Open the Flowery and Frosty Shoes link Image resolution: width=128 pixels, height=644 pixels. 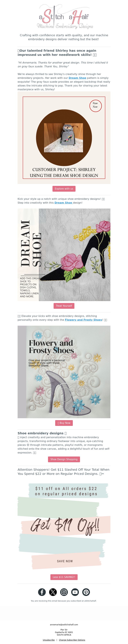(83, 320)
